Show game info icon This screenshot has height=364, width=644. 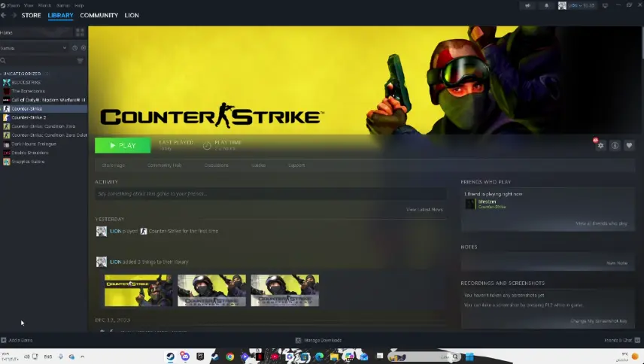pos(615,145)
